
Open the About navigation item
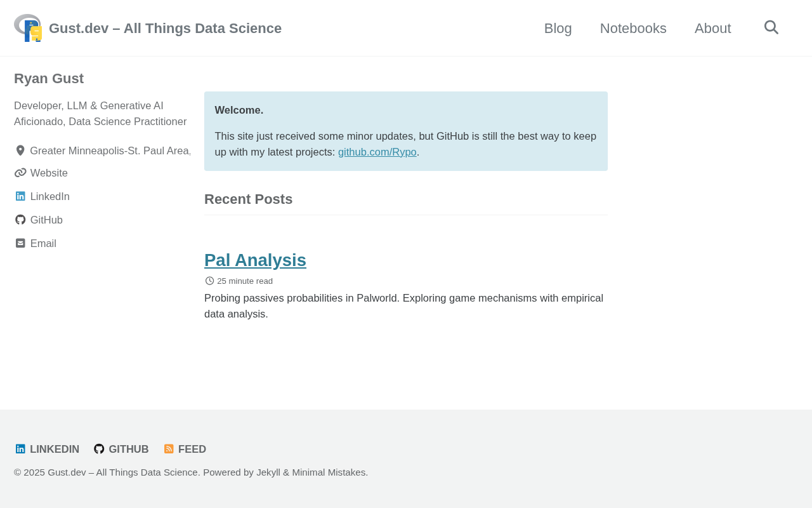(712, 29)
